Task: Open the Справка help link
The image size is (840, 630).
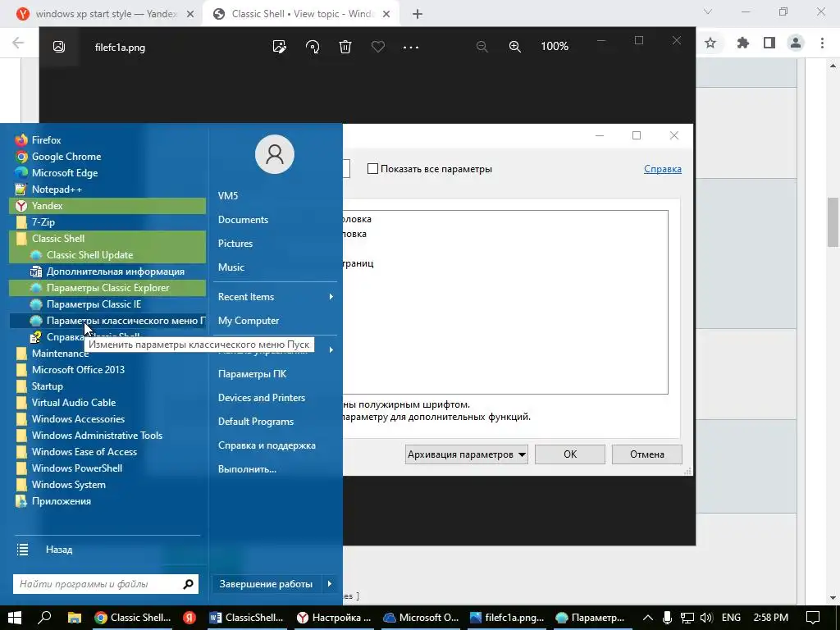Action: coord(663,169)
